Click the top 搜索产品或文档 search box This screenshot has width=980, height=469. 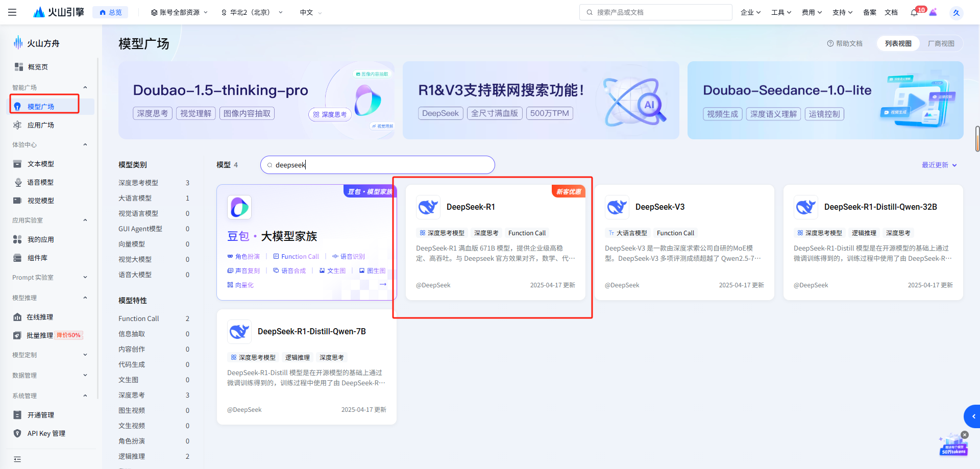tap(656, 12)
